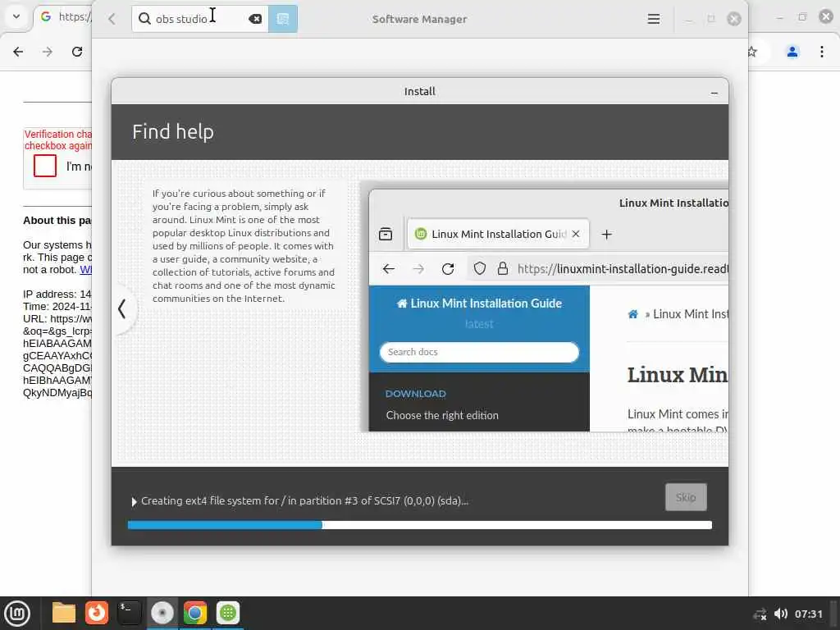Reload the page in Chrome

click(77, 52)
